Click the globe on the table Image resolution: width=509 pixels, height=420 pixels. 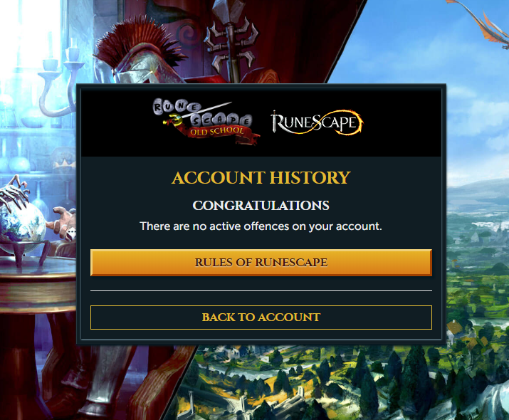coord(21,226)
